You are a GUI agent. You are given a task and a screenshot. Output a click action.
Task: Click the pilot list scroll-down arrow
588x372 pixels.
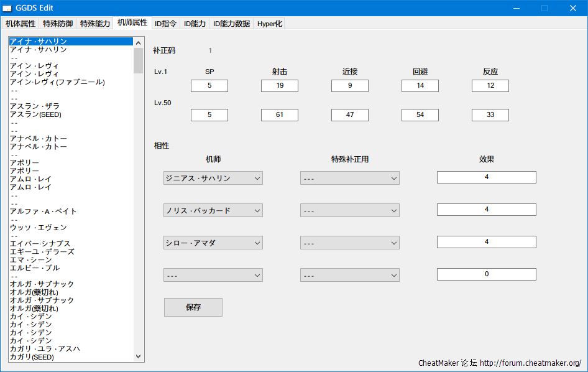pyautogui.click(x=138, y=356)
